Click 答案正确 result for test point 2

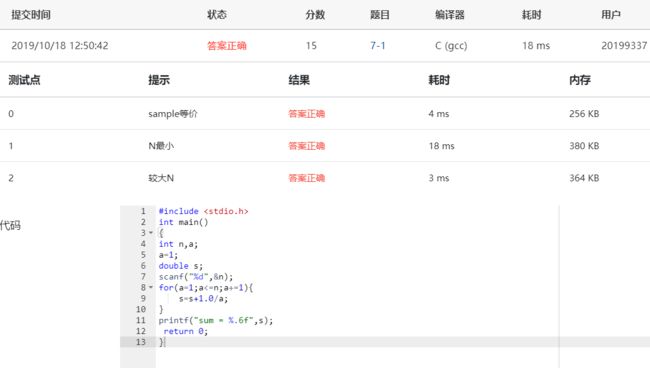(x=307, y=178)
